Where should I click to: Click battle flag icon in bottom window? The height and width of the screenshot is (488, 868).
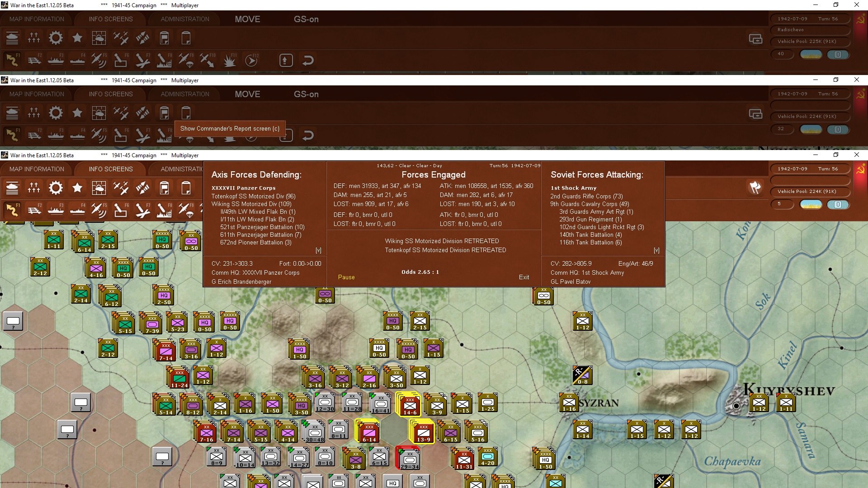[x=755, y=188]
